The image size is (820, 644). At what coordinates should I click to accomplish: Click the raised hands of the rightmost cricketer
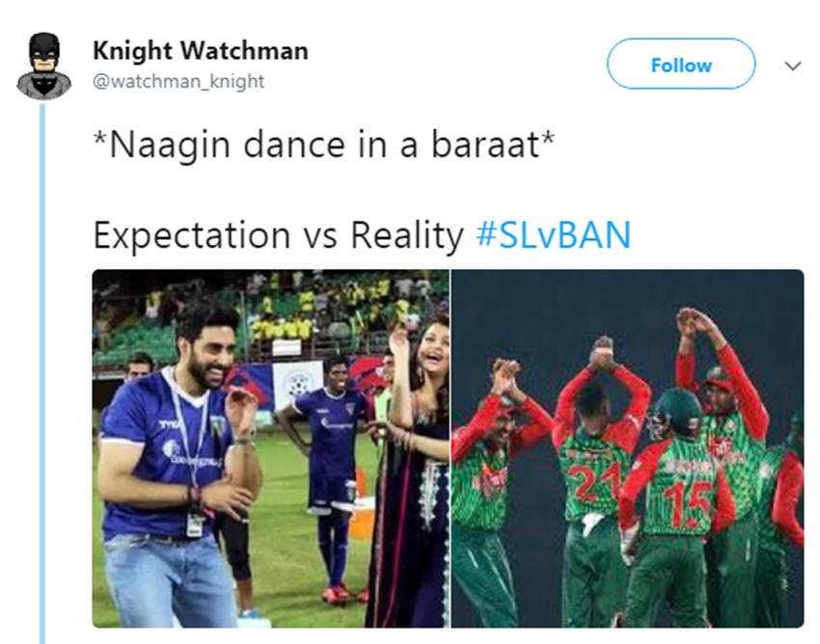(x=696, y=321)
